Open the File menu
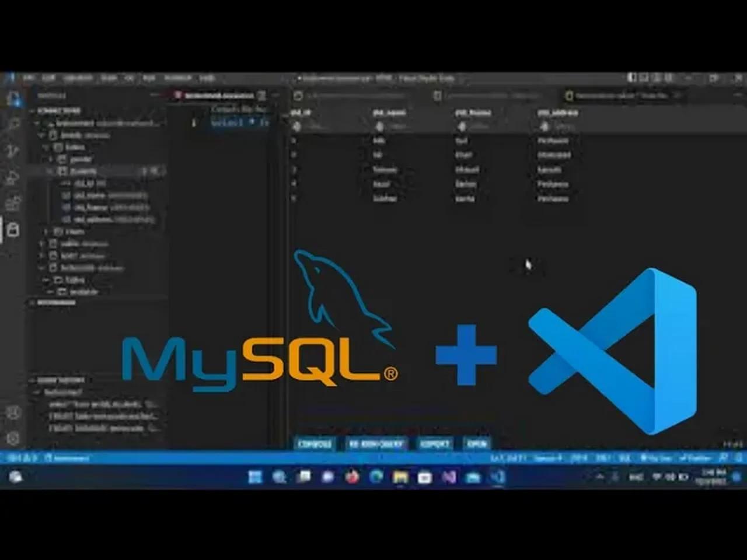This screenshot has height=560, width=747. click(29, 78)
